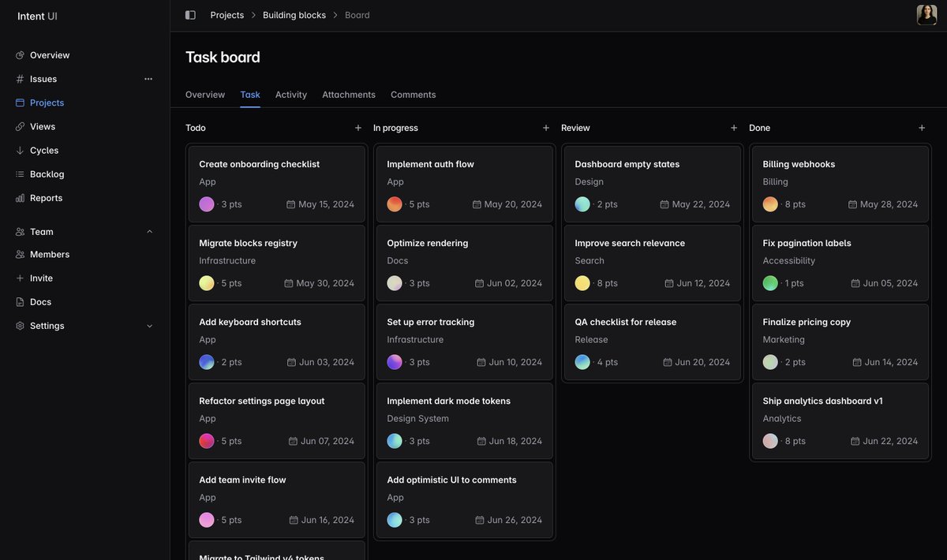Toggle the sidebar panel icon
The image size is (947, 560).
pyautogui.click(x=190, y=15)
